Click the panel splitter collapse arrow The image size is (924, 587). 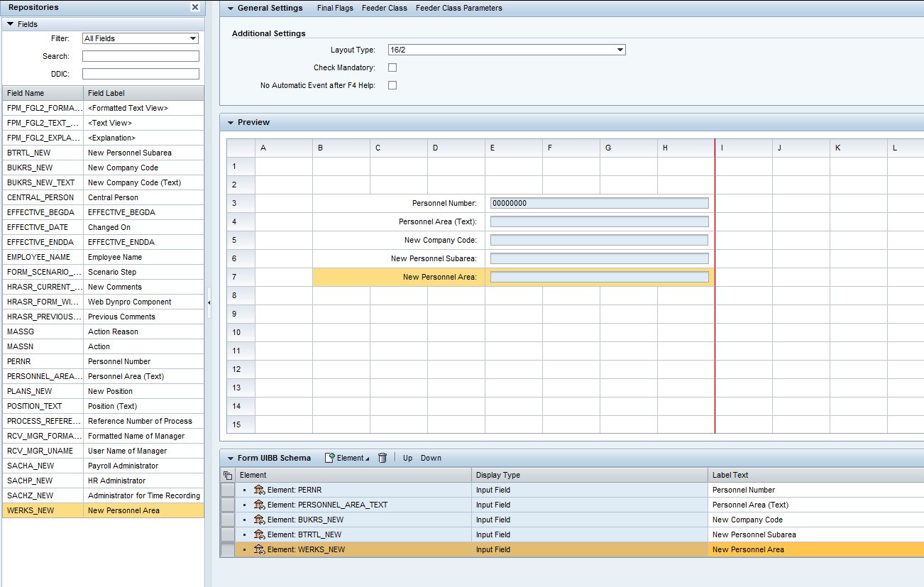tap(209, 303)
